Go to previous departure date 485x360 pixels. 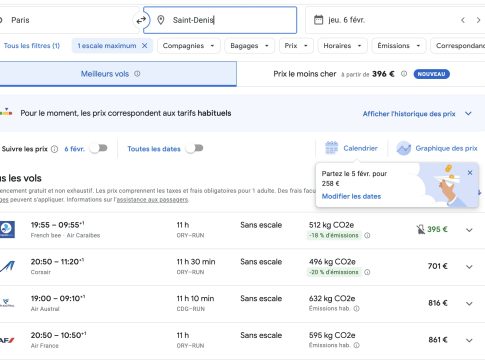463,20
